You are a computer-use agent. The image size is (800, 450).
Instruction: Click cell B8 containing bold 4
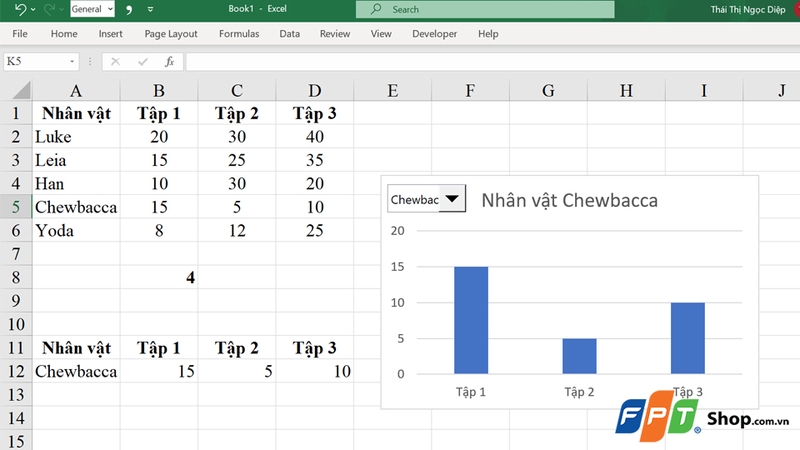tap(159, 278)
